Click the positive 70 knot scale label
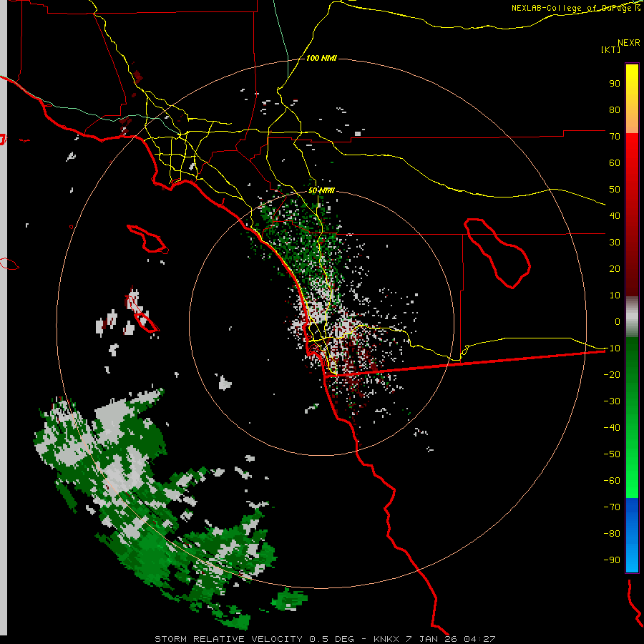 (615, 137)
